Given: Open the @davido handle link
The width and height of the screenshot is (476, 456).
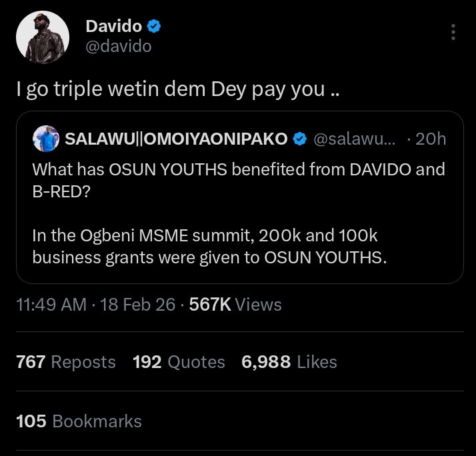Looking at the screenshot, I should 119,46.
